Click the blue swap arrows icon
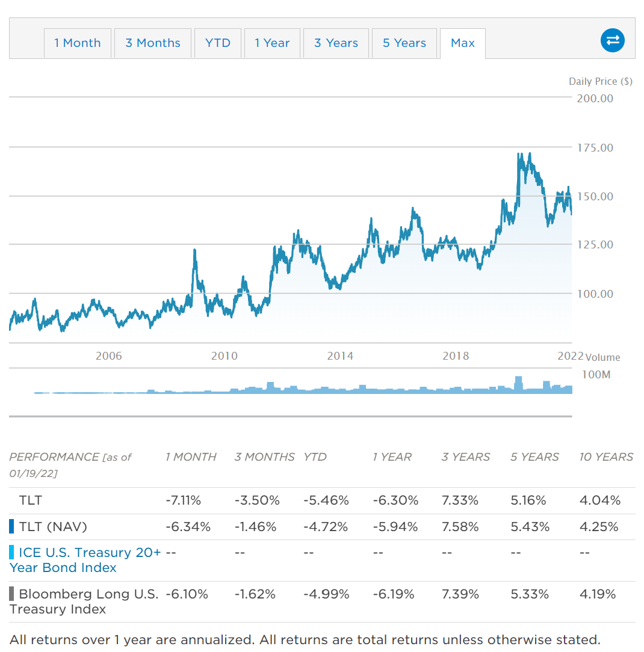The height and width of the screenshot is (652, 644). (612, 40)
